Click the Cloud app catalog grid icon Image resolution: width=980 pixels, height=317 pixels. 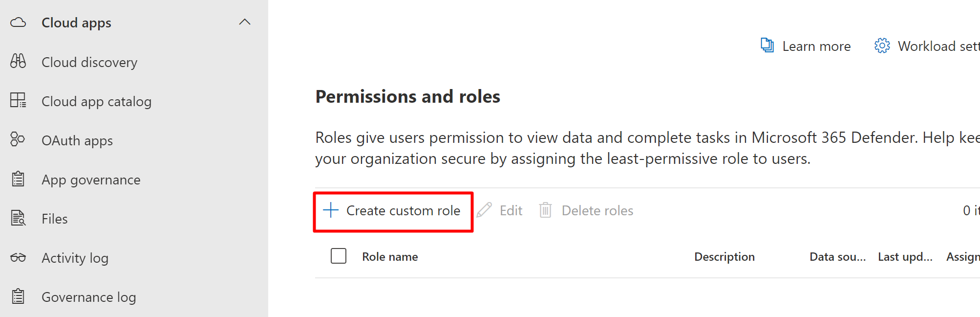(18, 100)
